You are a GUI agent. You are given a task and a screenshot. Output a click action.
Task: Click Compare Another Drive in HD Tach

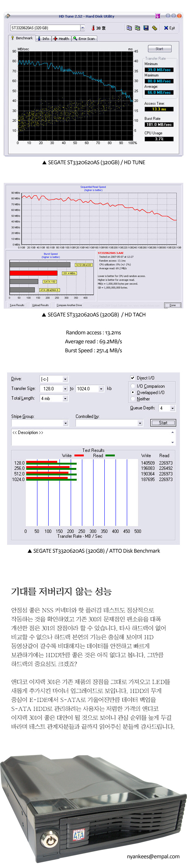coord(69,305)
